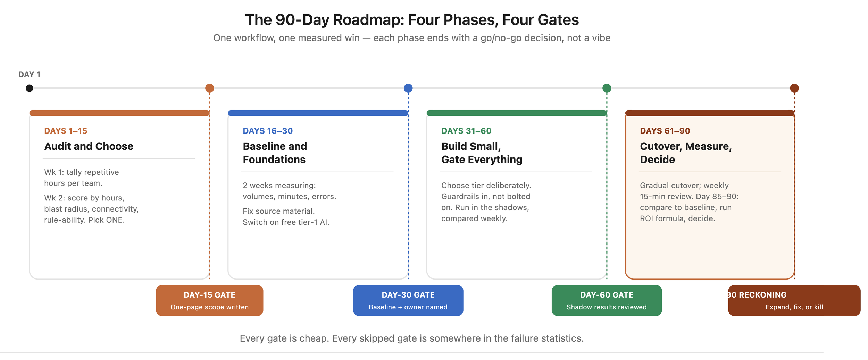
Task: Click the black Day 1 start dot
Action: point(30,88)
